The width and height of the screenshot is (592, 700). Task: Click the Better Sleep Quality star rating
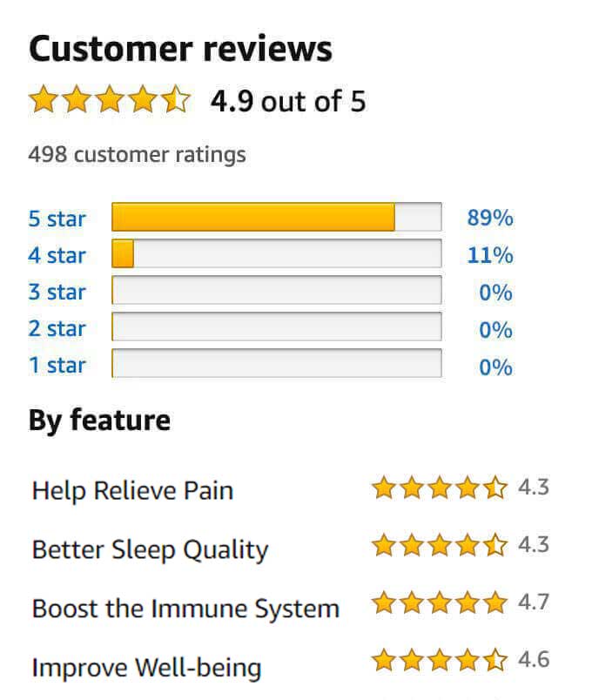pyautogui.click(x=440, y=546)
